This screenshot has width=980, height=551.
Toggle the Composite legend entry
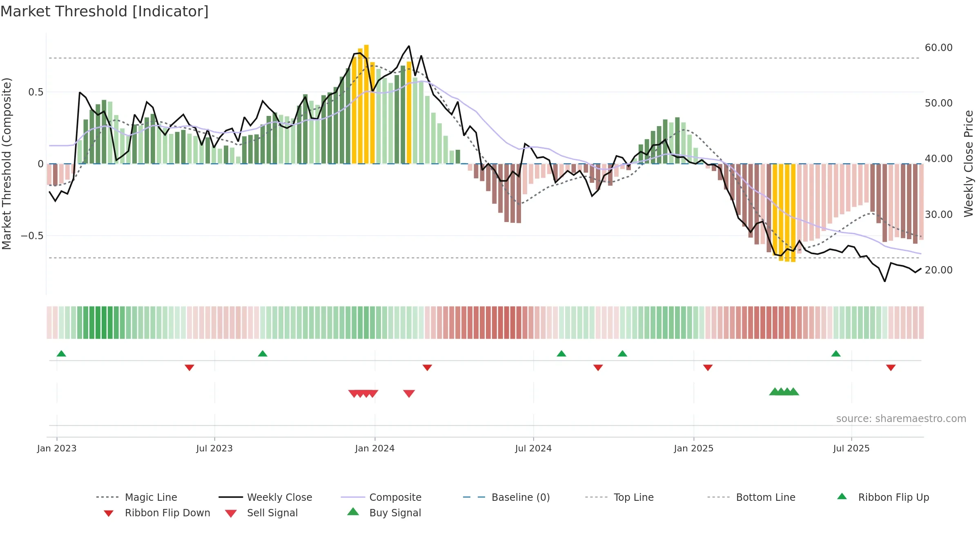tap(381, 497)
